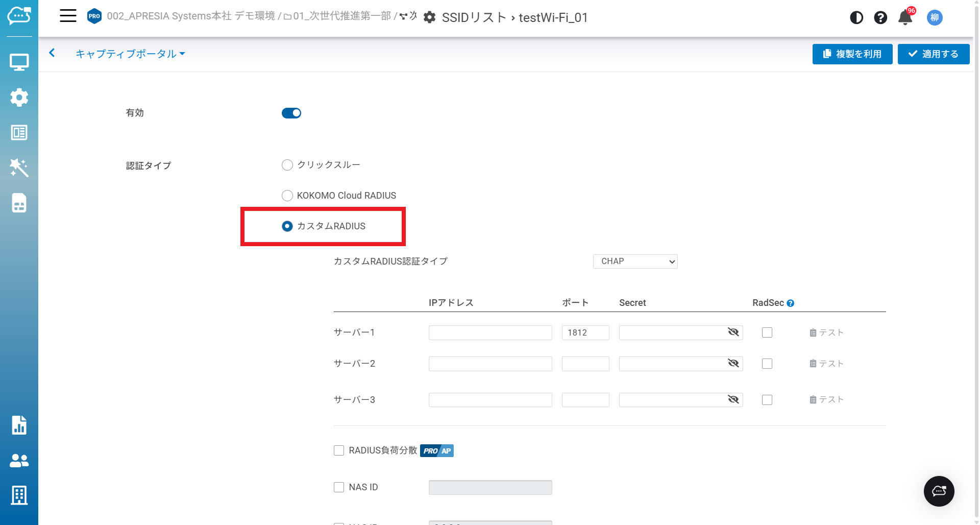Enable the RADIUS負荷分散 checkbox
Screen dimensions: 980x525
(339, 450)
